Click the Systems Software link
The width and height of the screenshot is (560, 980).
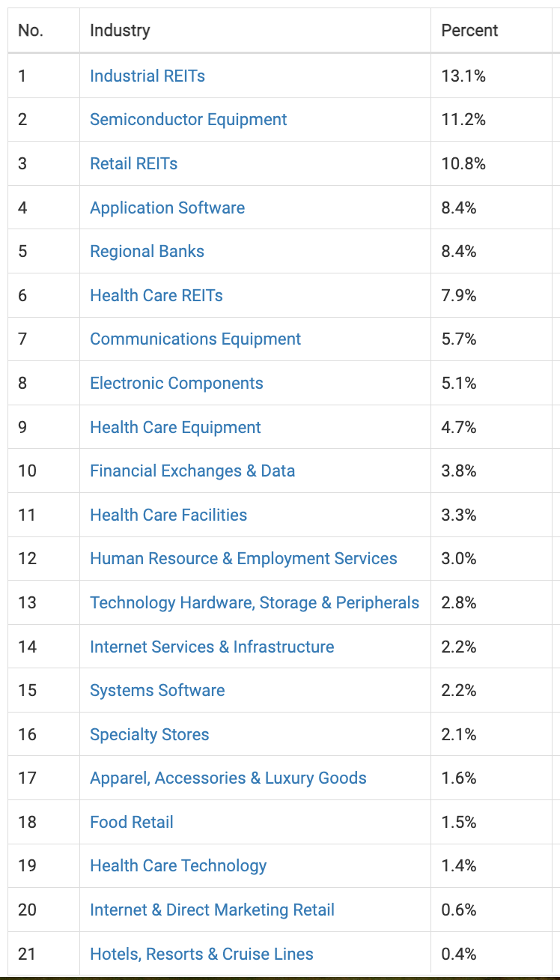point(157,690)
